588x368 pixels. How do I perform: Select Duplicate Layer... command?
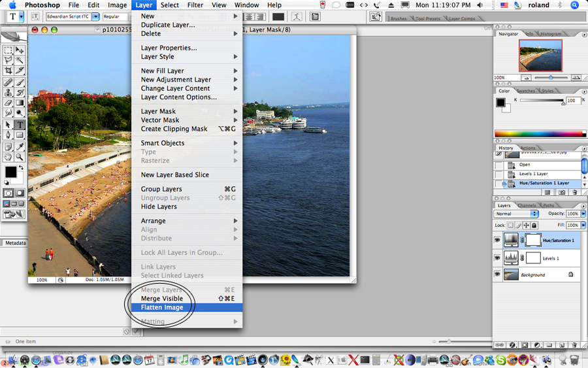tap(168, 25)
